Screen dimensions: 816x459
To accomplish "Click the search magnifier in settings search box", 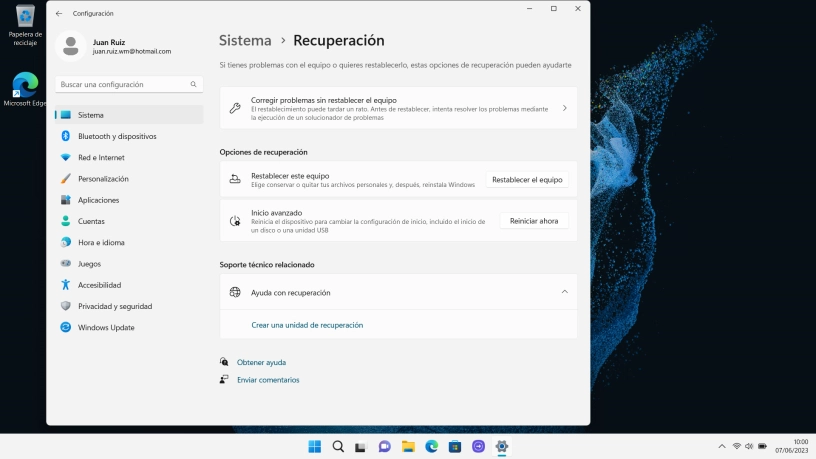I will tap(193, 84).
